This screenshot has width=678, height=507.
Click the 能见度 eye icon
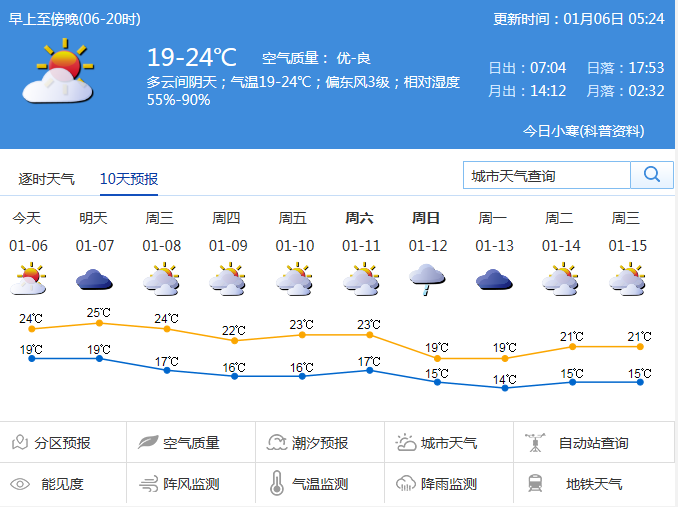[x=20, y=484]
